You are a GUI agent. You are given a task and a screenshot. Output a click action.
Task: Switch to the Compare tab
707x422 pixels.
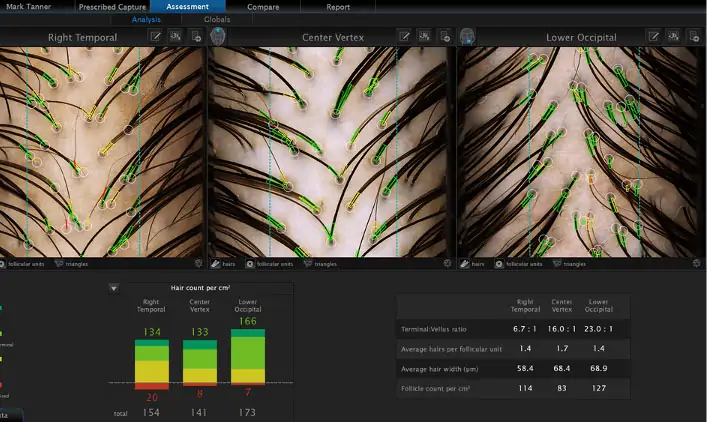263,7
